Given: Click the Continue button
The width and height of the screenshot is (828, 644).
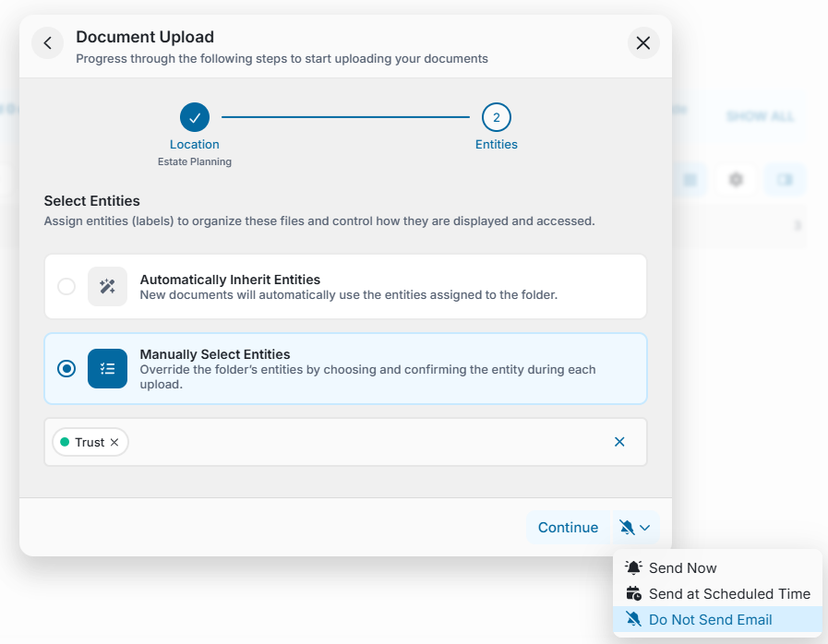Looking at the screenshot, I should (x=569, y=528).
